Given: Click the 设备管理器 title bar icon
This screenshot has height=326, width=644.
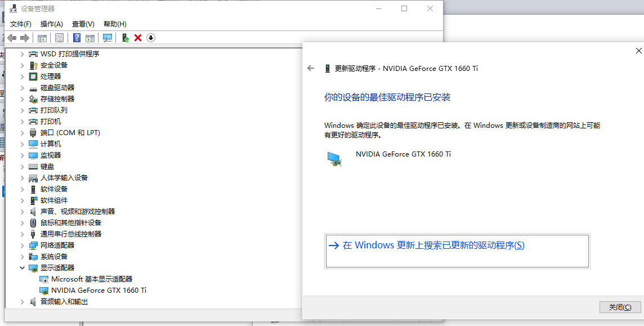Looking at the screenshot, I should tap(14, 8).
